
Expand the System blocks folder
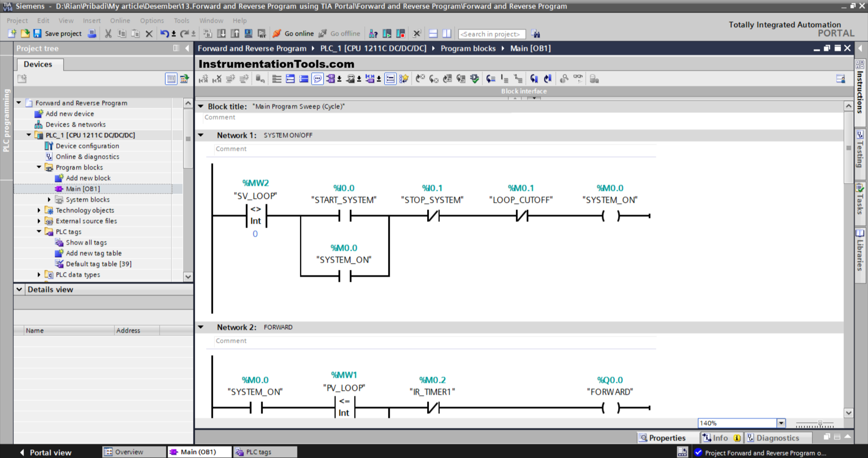click(49, 200)
